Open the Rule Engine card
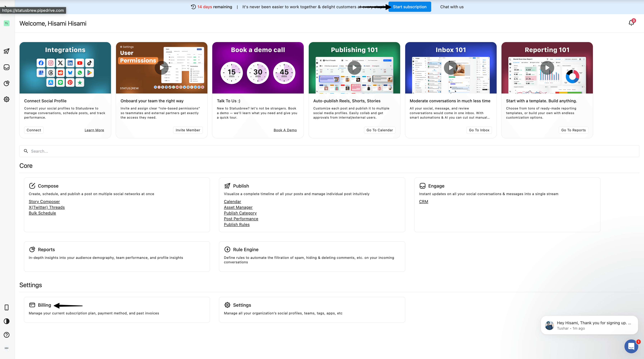This screenshot has height=359, width=644. pyautogui.click(x=245, y=249)
